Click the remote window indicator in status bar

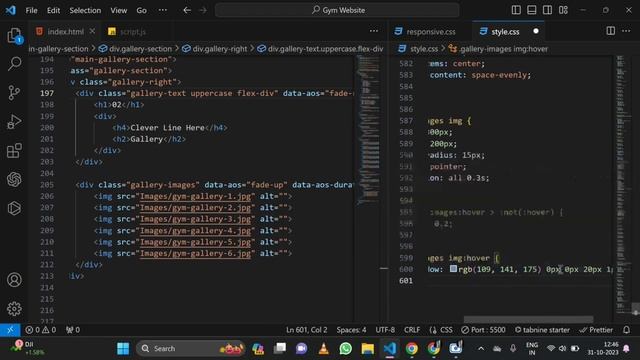coord(10,329)
